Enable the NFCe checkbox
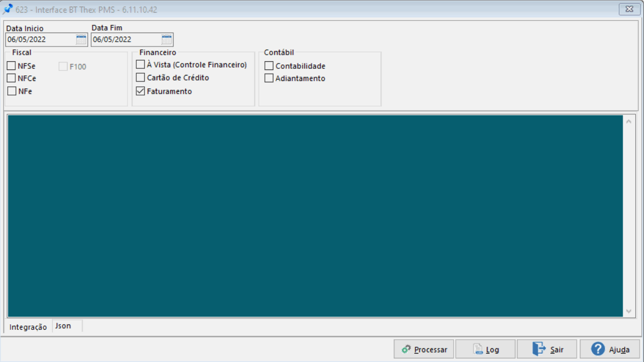 [11, 78]
